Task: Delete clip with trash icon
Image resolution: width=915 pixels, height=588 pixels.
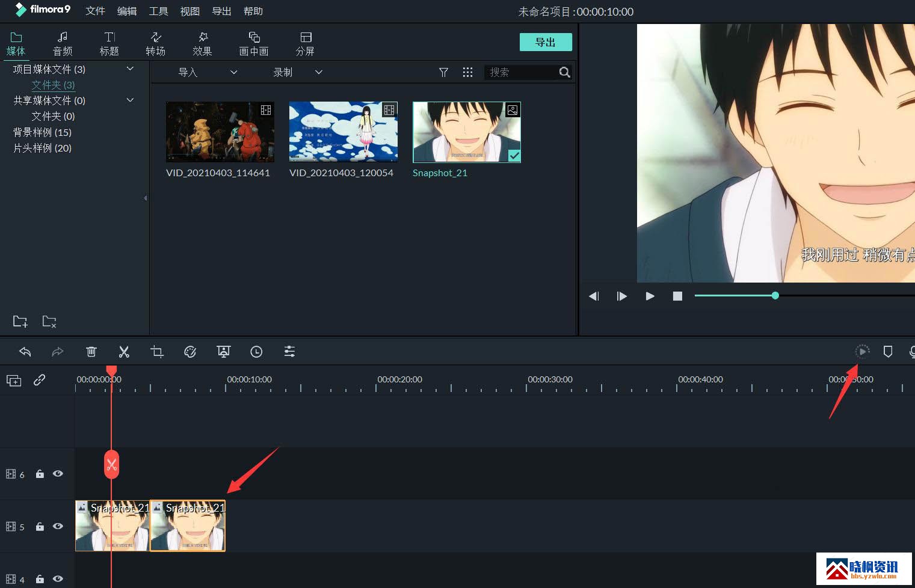Action: [x=91, y=352]
